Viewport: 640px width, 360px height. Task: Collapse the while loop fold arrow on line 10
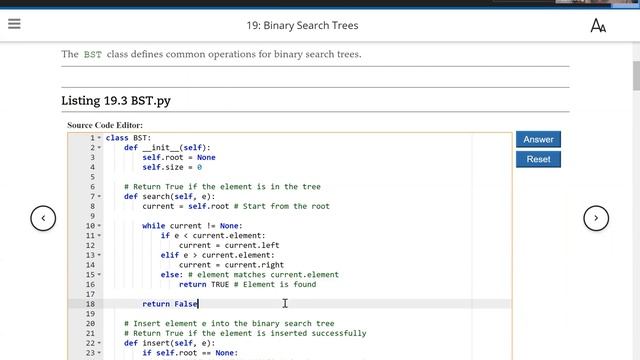[99, 226]
